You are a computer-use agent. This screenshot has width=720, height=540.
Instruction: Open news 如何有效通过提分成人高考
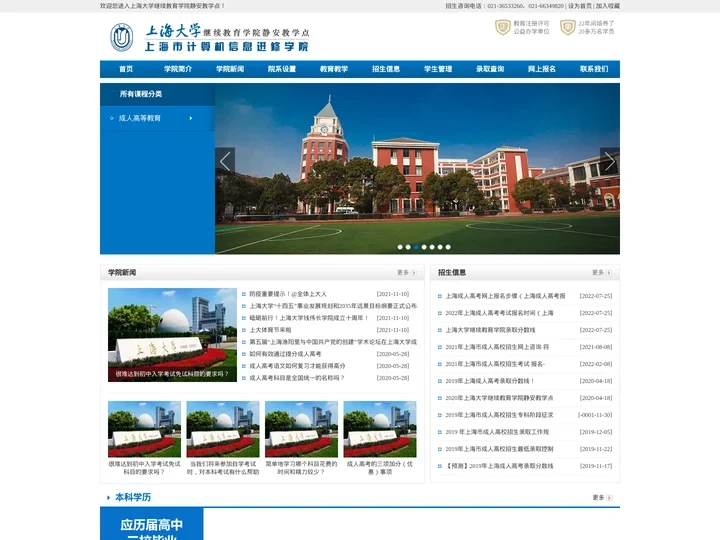285,354
